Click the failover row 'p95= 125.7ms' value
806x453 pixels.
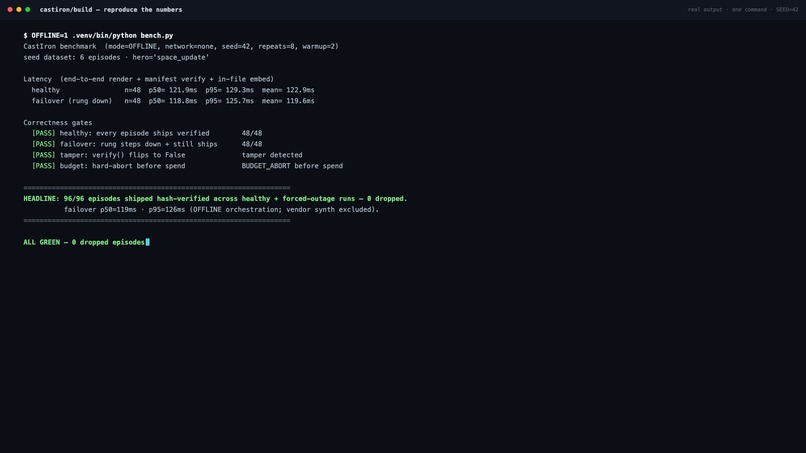click(x=230, y=101)
